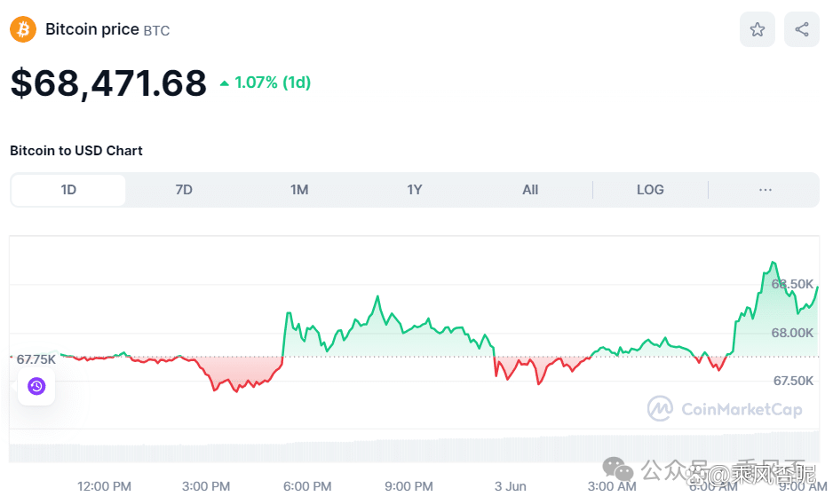This screenshot has height=504, width=833.
Task: Click the chart peak near 68.50K
Action: tap(773, 263)
